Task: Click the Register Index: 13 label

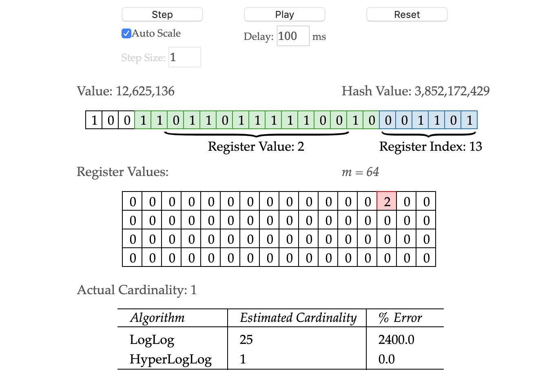Action: [x=430, y=147]
